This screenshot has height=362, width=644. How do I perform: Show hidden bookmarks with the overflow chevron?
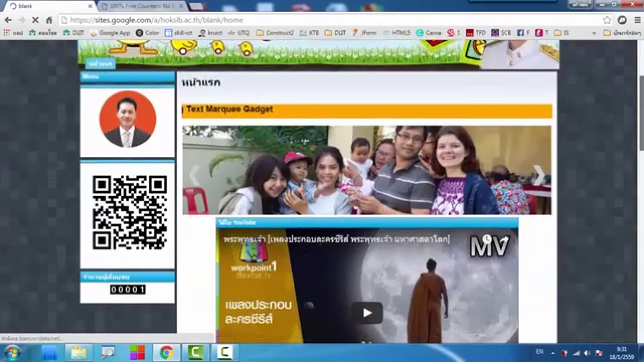(594, 33)
